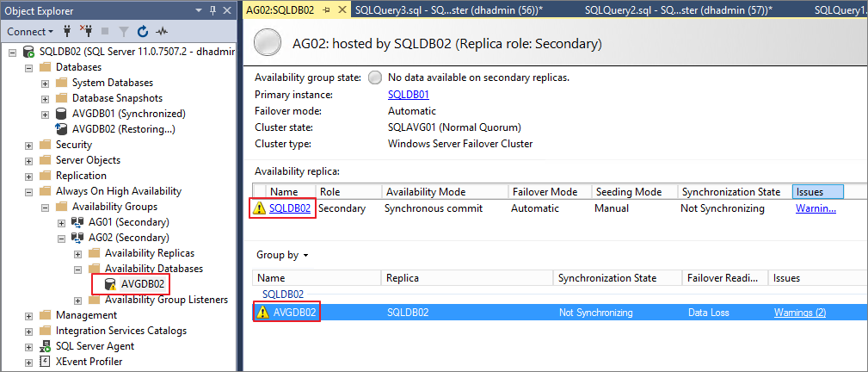Select AVGDB02 under Availability Databases
The height and width of the screenshot is (372, 868).
pos(143,284)
